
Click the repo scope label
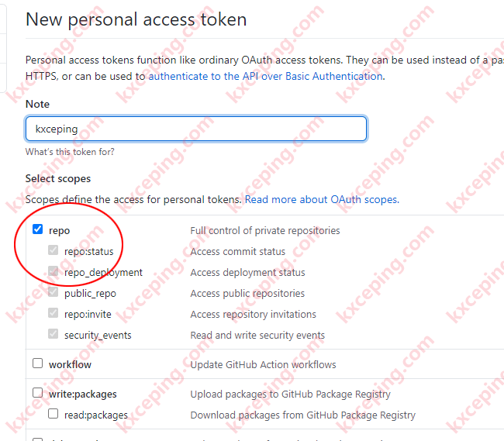point(59,231)
